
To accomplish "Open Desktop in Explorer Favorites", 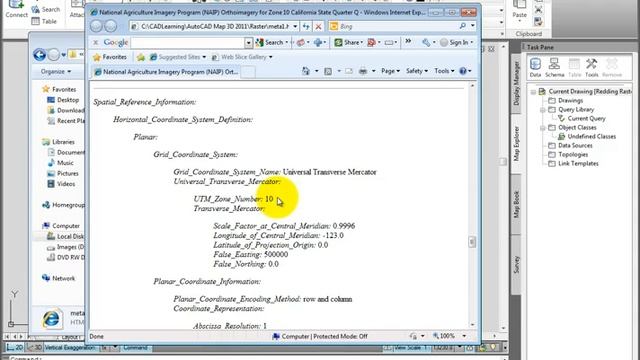I will 68,100.
